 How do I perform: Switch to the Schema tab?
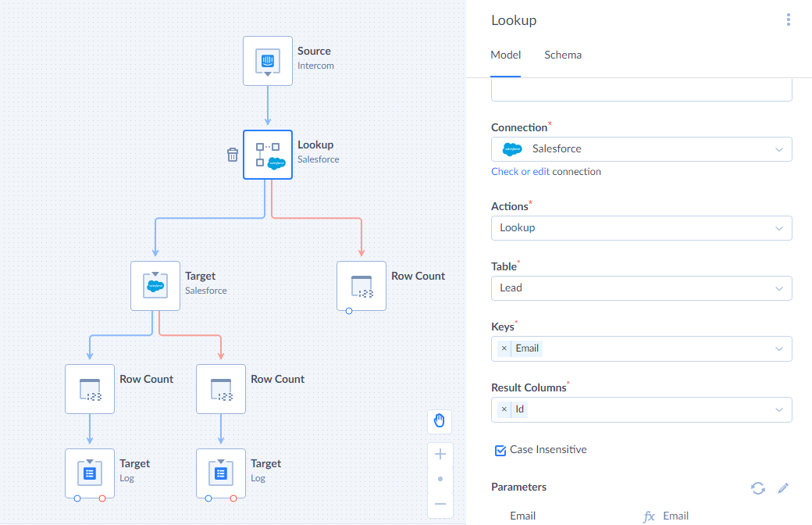(563, 55)
